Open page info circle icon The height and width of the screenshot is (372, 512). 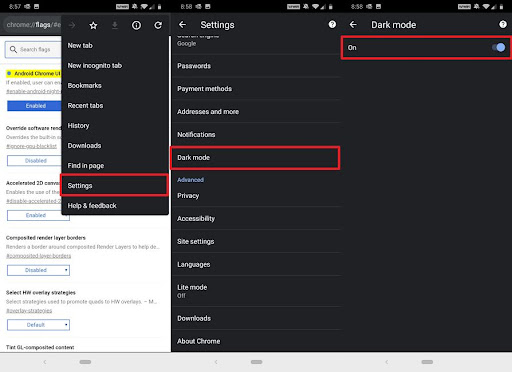pyautogui.click(x=136, y=25)
